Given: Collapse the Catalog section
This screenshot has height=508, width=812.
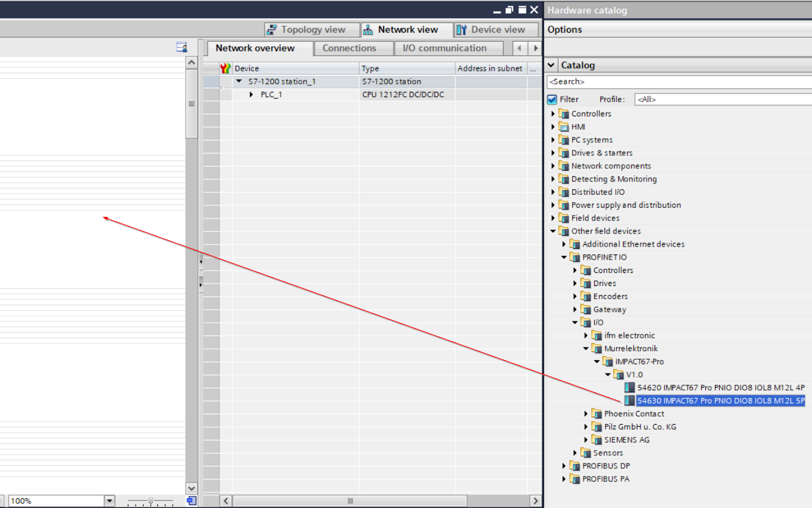Looking at the screenshot, I should 551,65.
